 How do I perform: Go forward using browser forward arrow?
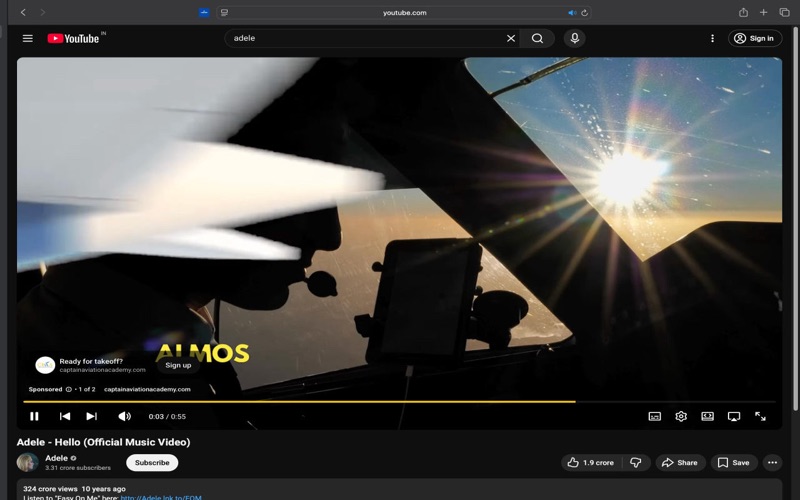[x=43, y=12]
